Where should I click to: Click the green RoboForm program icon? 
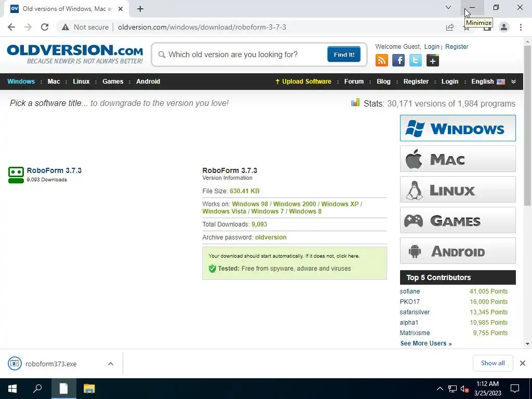[16, 175]
